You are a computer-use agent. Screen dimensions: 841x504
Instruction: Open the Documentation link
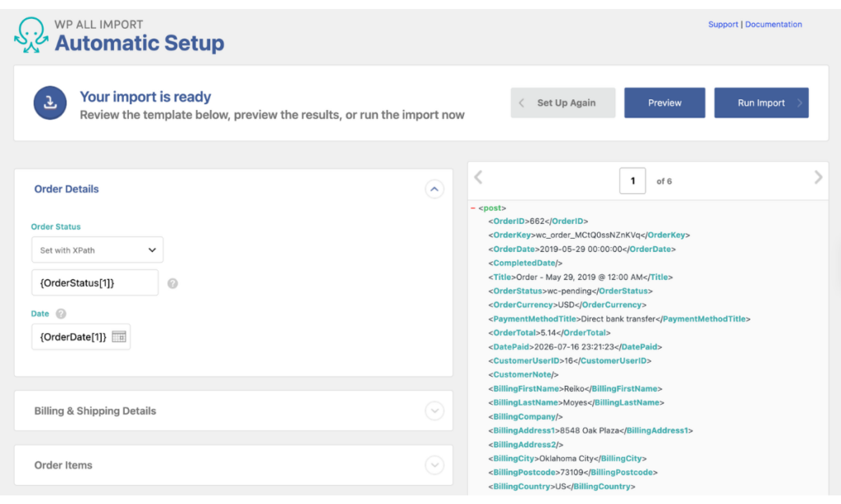click(774, 24)
